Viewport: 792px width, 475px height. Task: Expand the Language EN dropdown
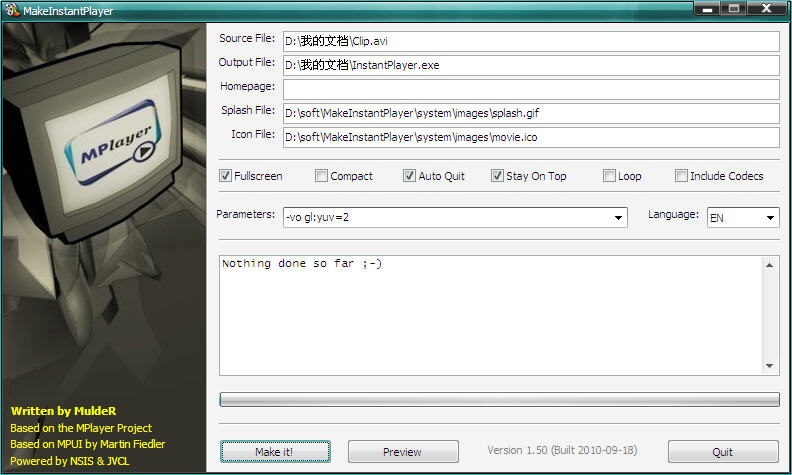point(770,218)
